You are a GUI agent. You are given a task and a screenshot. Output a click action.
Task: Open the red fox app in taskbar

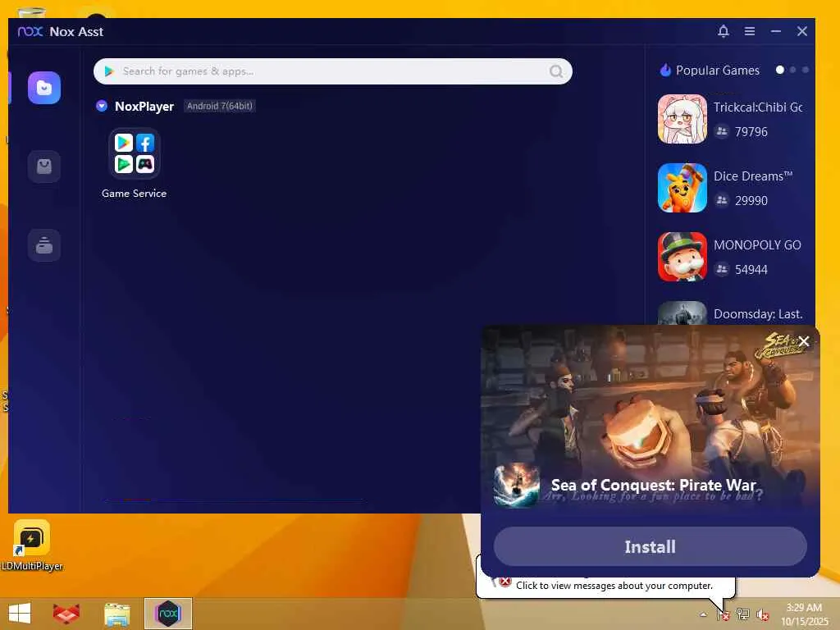click(66, 614)
